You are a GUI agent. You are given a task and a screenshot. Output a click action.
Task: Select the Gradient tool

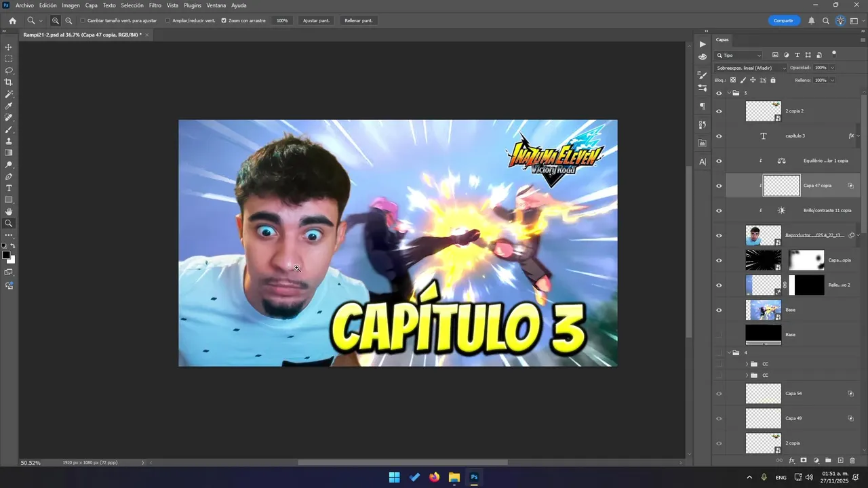9,152
